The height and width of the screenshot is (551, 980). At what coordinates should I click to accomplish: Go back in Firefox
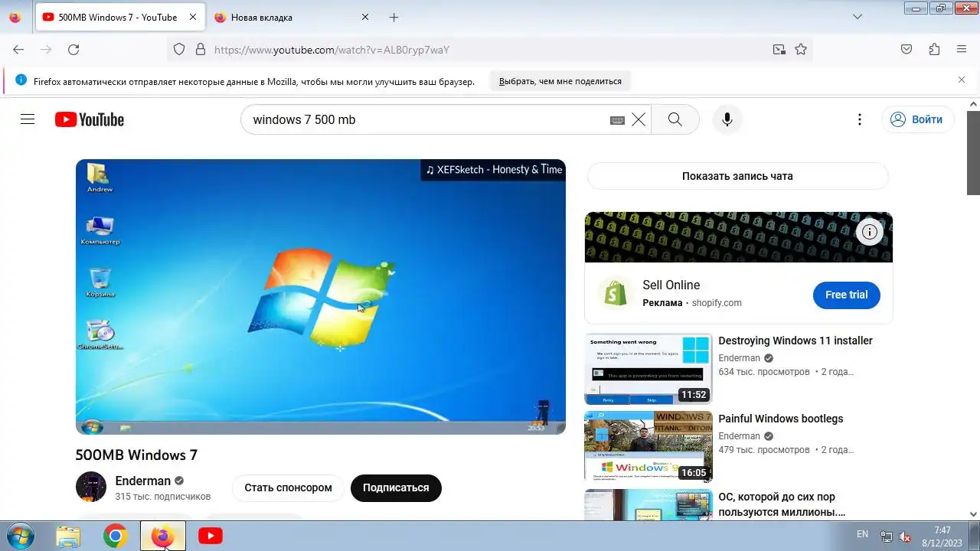(x=18, y=50)
